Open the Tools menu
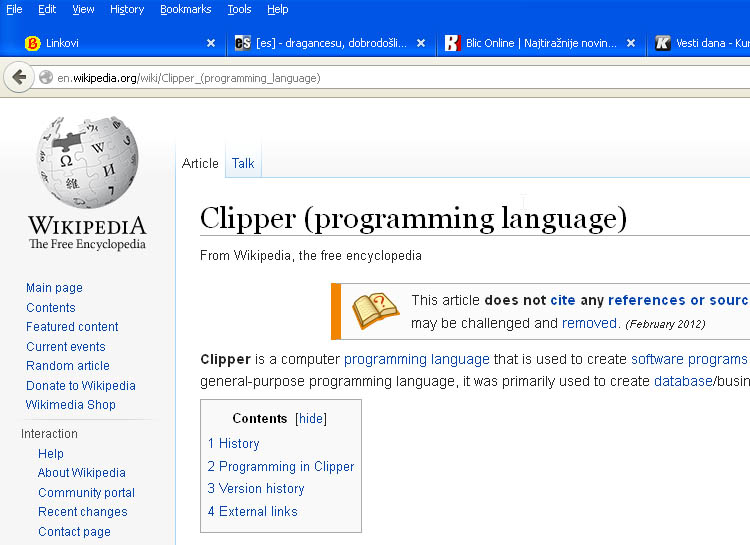The image size is (750, 545). click(x=239, y=9)
